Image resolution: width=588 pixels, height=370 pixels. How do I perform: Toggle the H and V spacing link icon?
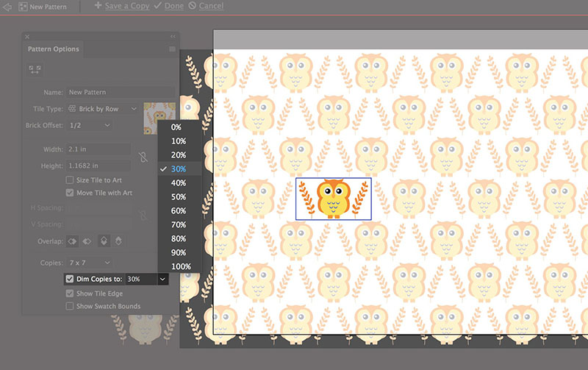[x=143, y=216]
